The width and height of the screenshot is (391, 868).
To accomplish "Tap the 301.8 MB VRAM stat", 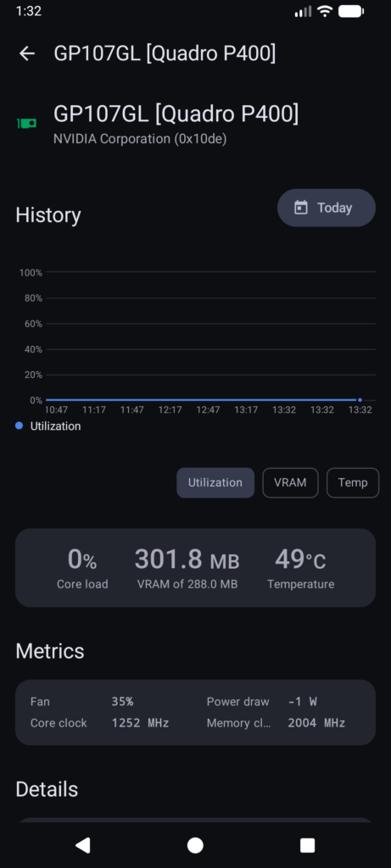I will pos(187,568).
